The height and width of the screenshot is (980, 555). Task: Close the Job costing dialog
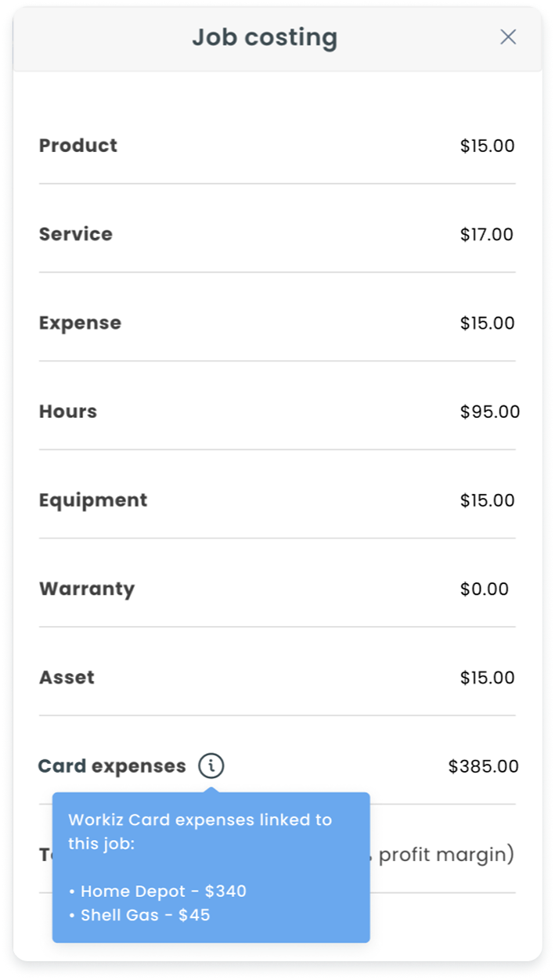click(x=508, y=37)
